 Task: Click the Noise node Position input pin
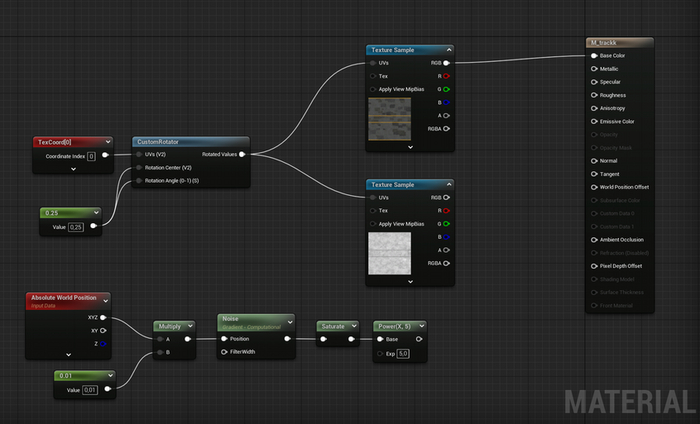tap(223, 339)
